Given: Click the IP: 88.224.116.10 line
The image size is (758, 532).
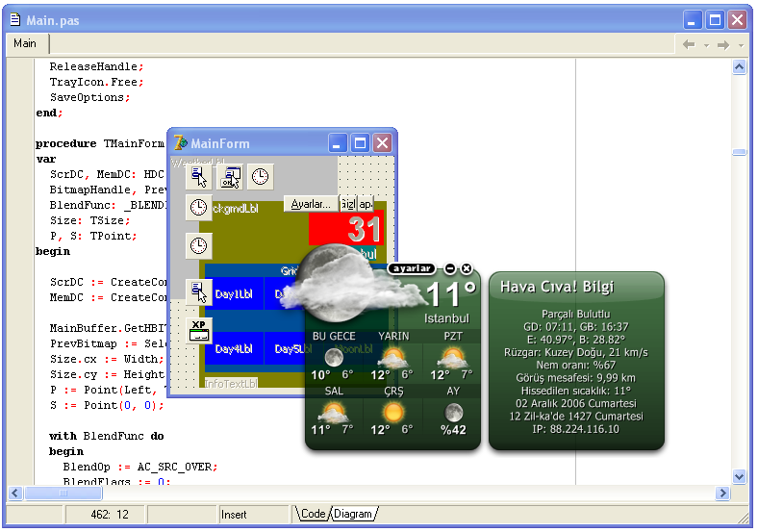Looking at the screenshot, I should 575,429.
